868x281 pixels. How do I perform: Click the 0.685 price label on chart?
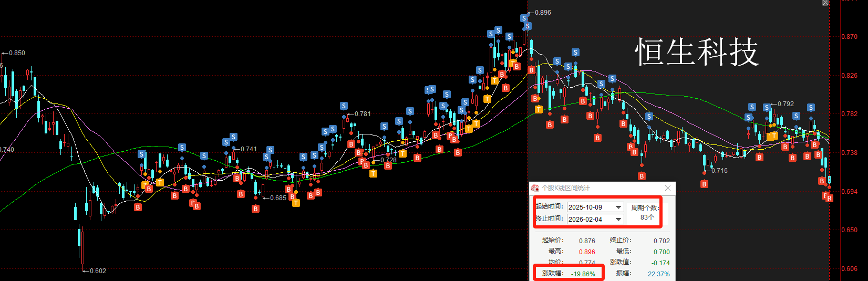coord(278,198)
